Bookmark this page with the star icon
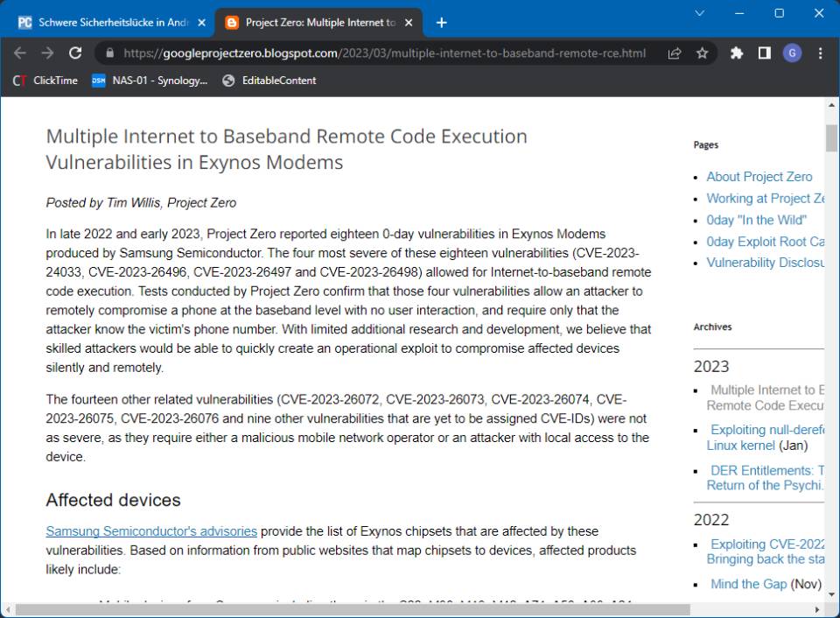Screen dimensions: 840x618 click(703, 53)
